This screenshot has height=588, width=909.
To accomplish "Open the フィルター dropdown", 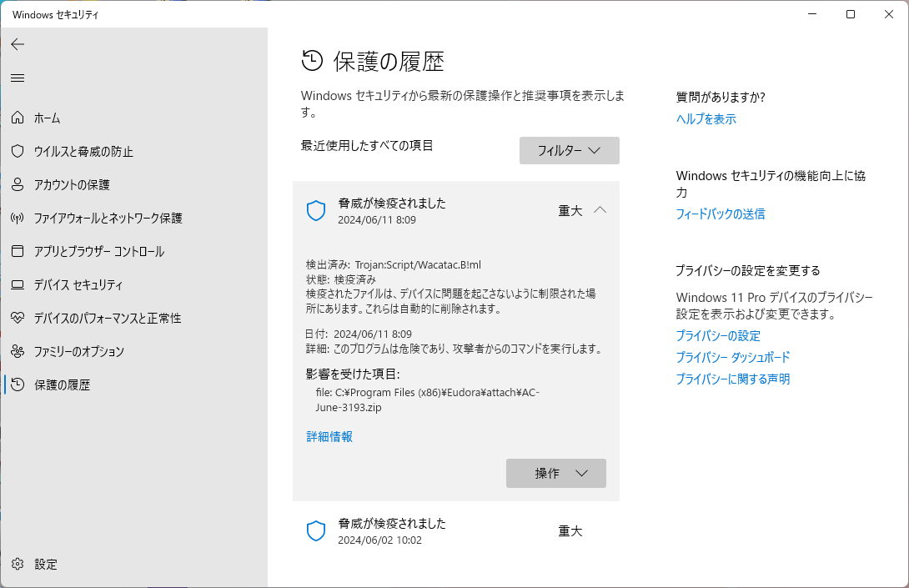I will click(570, 150).
